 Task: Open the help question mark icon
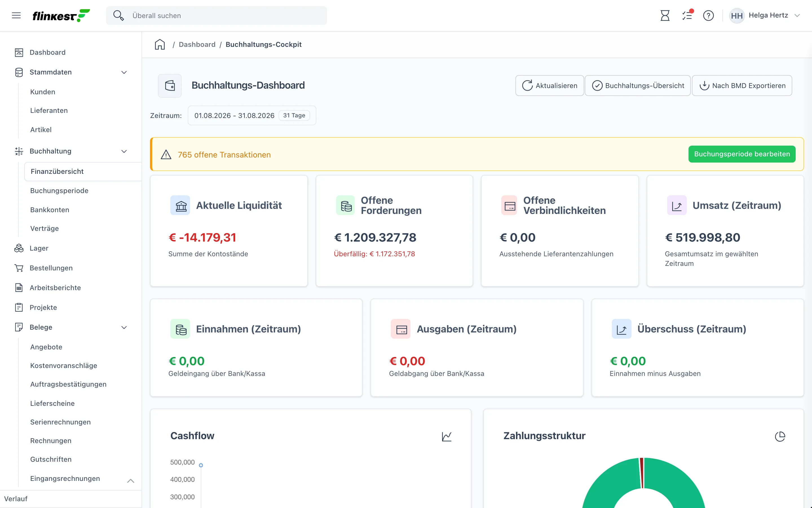click(x=708, y=16)
